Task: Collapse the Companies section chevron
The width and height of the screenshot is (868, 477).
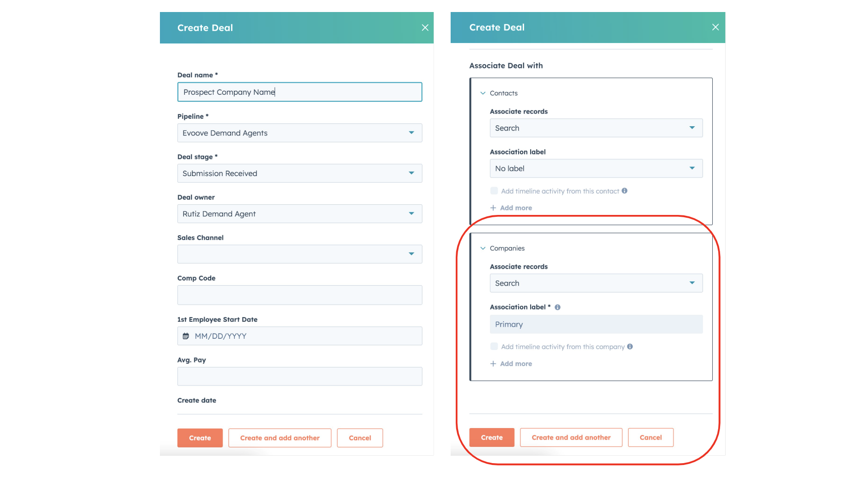Action: (483, 249)
